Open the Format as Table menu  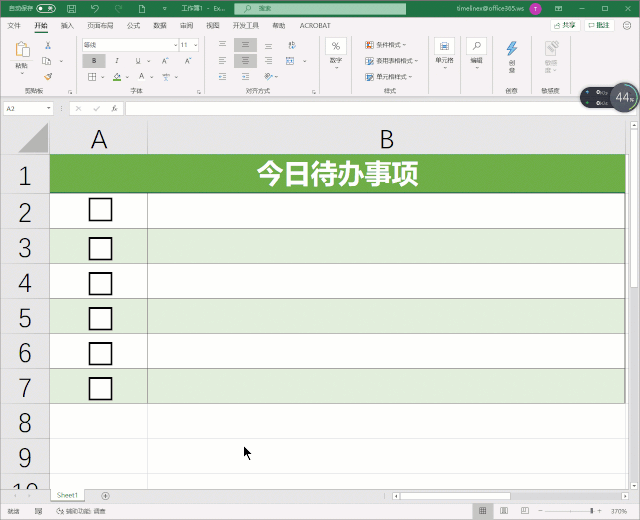tap(391, 61)
